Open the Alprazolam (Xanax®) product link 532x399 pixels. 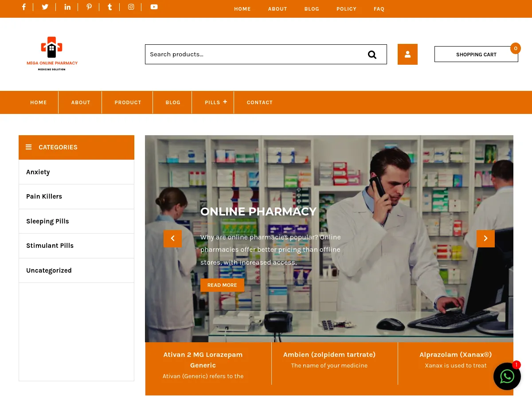click(456, 354)
